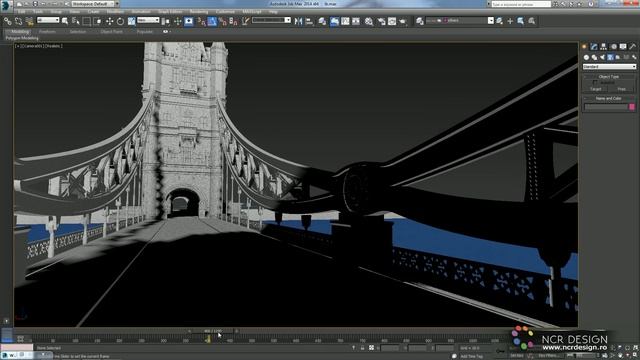Activate the Select Object tool
The width and height of the screenshot is (640, 360).
(65, 21)
